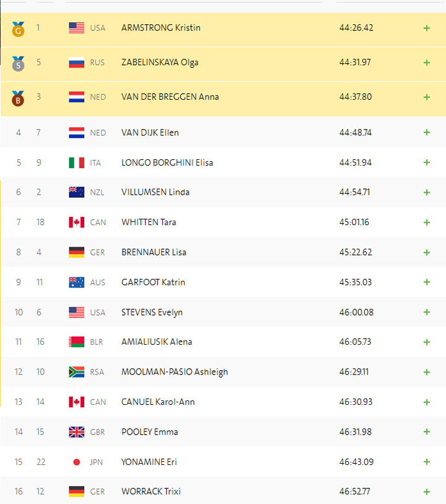Click the South Africa flag beside Moolman-Pasio
Viewport: 446px width, 504px height.
click(x=76, y=372)
